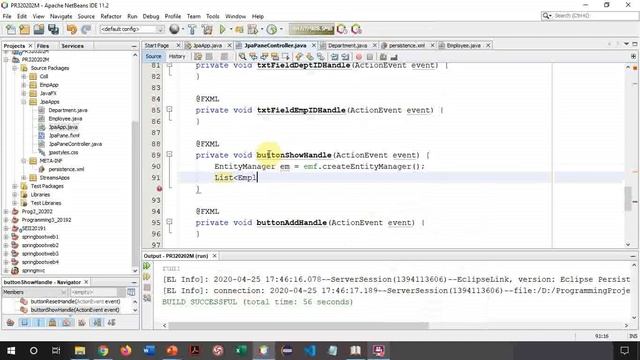Open the default config dropdown
This screenshot has height=360, width=640.
pos(132,29)
